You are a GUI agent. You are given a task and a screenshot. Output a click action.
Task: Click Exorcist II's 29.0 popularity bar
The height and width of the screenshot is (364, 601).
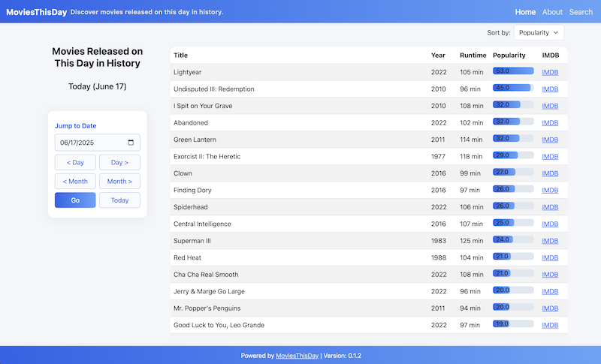(513, 155)
